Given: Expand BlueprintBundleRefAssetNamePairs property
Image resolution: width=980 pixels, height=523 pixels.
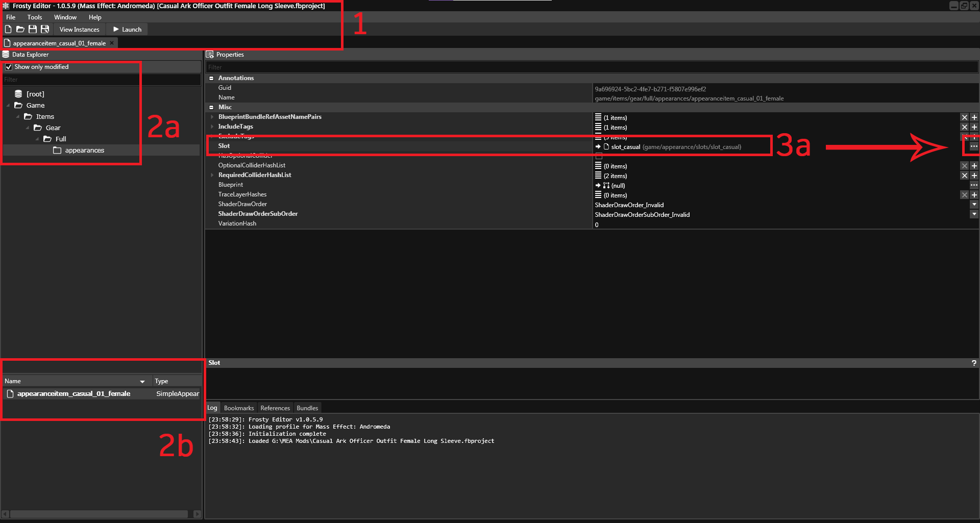Looking at the screenshot, I should (x=212, y=117).
